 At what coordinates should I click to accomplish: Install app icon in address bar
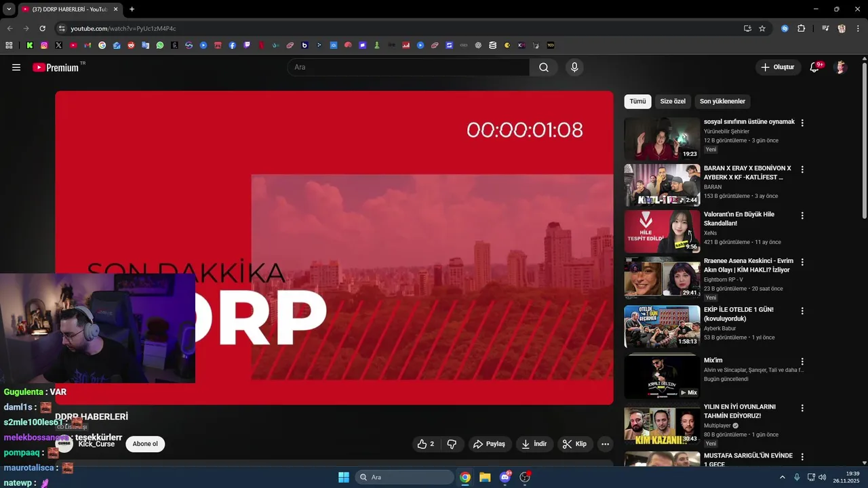tap(747, 28)
